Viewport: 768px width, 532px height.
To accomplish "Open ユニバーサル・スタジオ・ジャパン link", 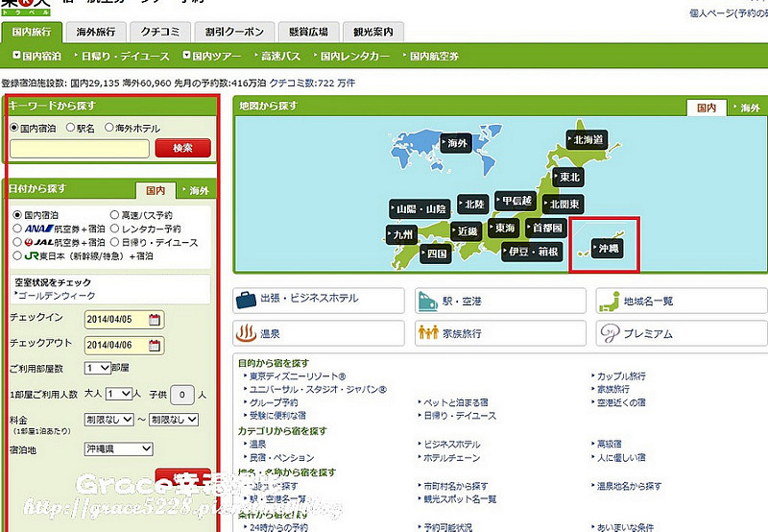I will coord(318,390).
